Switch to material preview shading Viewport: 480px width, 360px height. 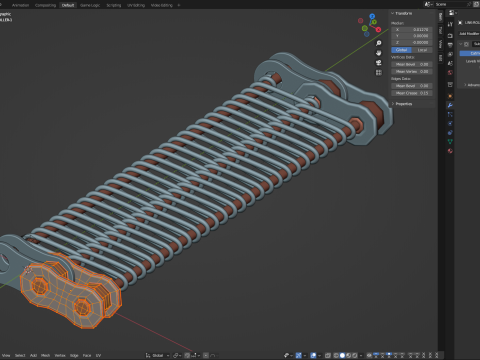348,355
